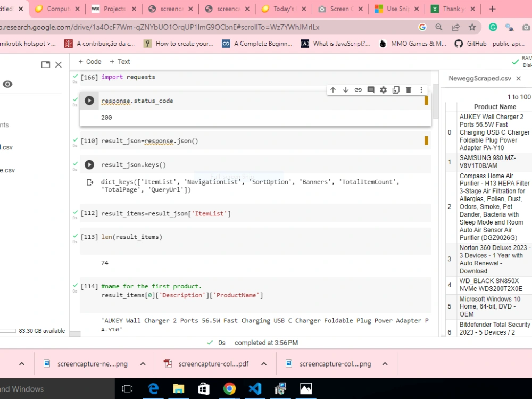Click the browser address bar URL
This screenshot has width=532, height=399.
(x=160, y=27)
